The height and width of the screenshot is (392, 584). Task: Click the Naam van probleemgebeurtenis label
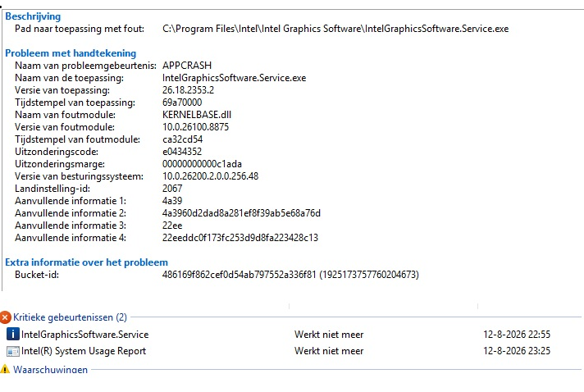pyautogui.click(x=85, y=66)
